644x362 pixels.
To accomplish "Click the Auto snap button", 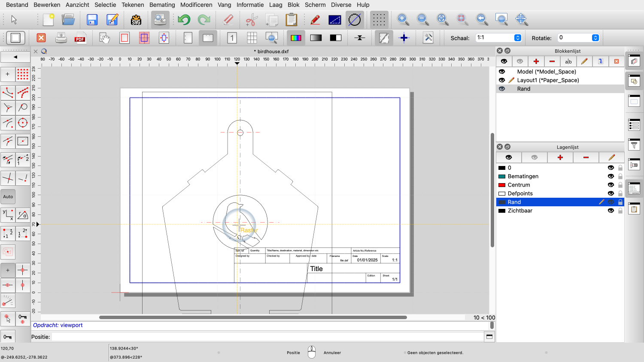I will (x=8, y=197).
